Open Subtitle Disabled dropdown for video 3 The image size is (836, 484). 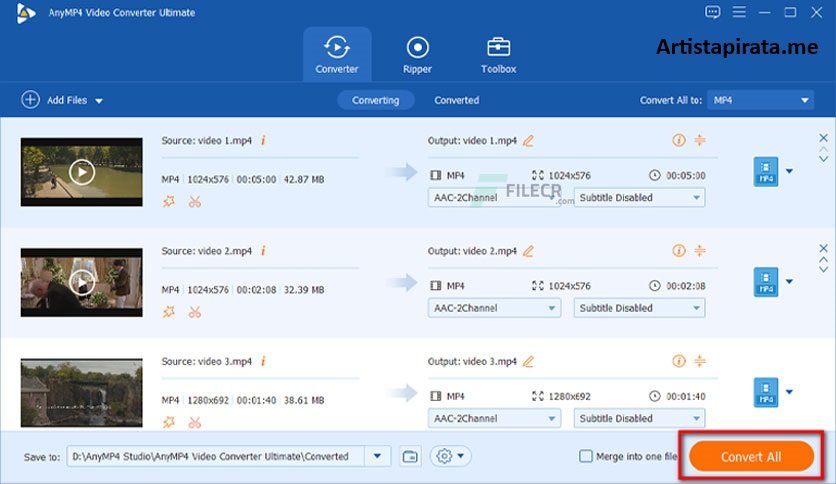[x=639, y=419]
